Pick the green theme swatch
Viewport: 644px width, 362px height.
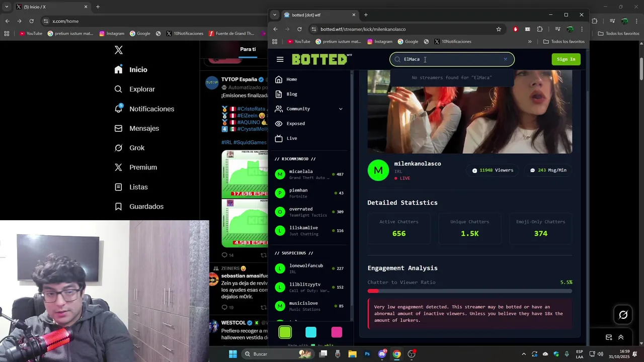(285, 332)
